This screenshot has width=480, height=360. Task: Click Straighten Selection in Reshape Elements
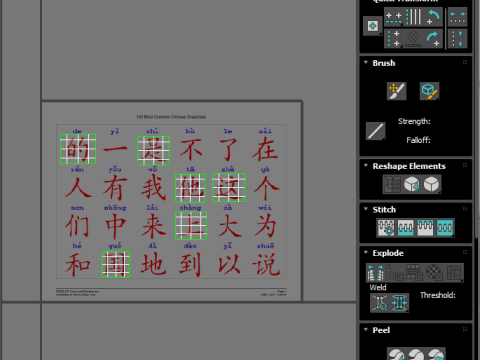pos(392,184)
